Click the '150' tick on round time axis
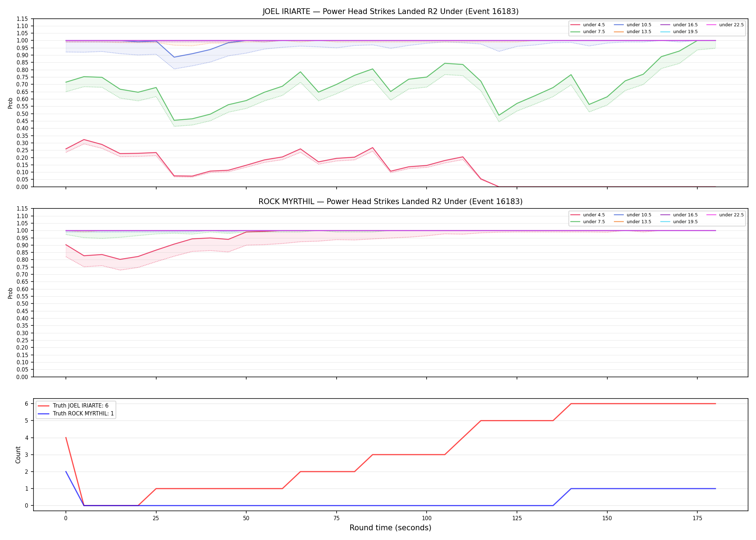The height and width of the screenshot is (540, 756). click(607, 518)
